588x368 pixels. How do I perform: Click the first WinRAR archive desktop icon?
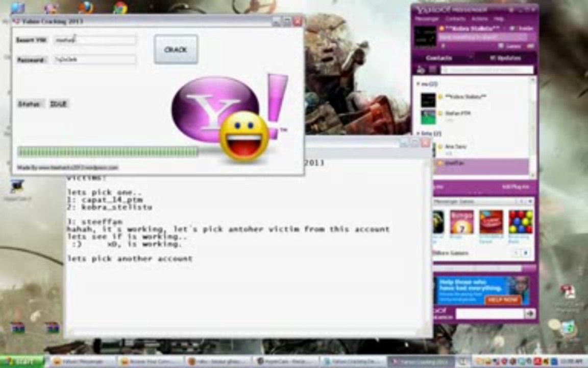tap(17, 328)
